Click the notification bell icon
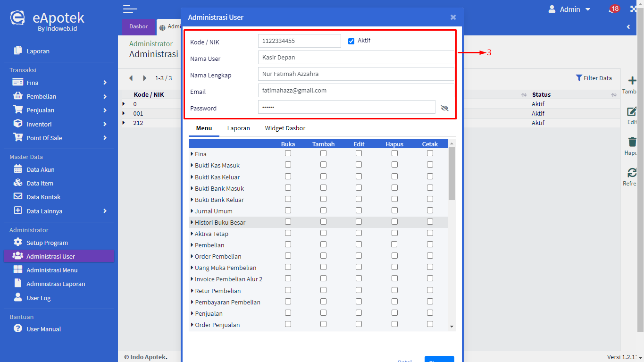The height and width of the screenshot is (362, 644). click(611, 10)
